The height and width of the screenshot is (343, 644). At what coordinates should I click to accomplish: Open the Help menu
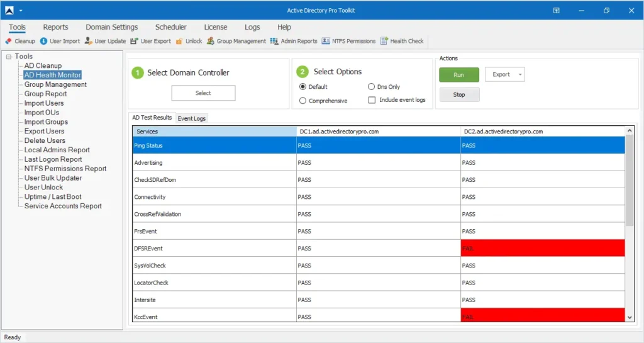pos(284,27)
